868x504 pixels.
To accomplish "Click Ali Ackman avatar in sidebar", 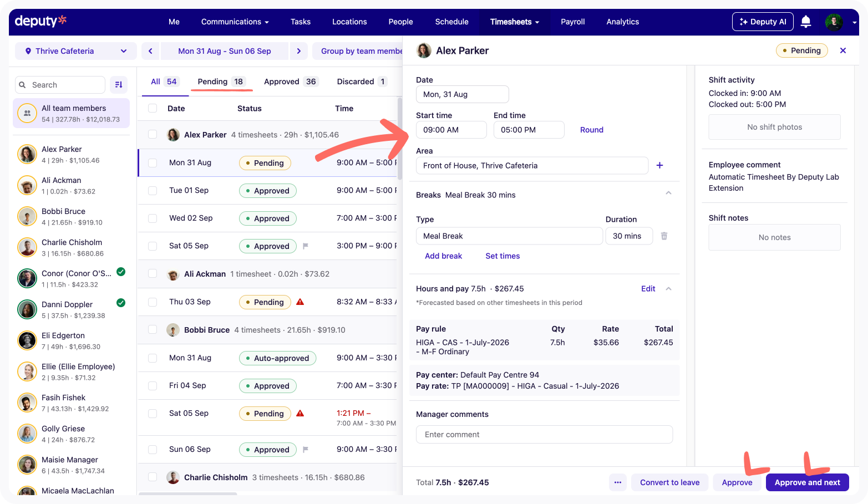I will click(27, 185).
